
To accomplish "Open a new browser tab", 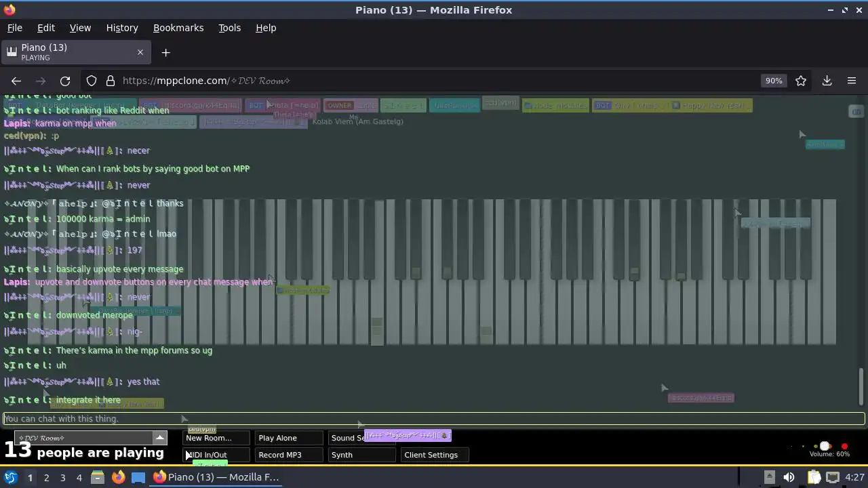I will pyautogui.click(x=165, y=52).
